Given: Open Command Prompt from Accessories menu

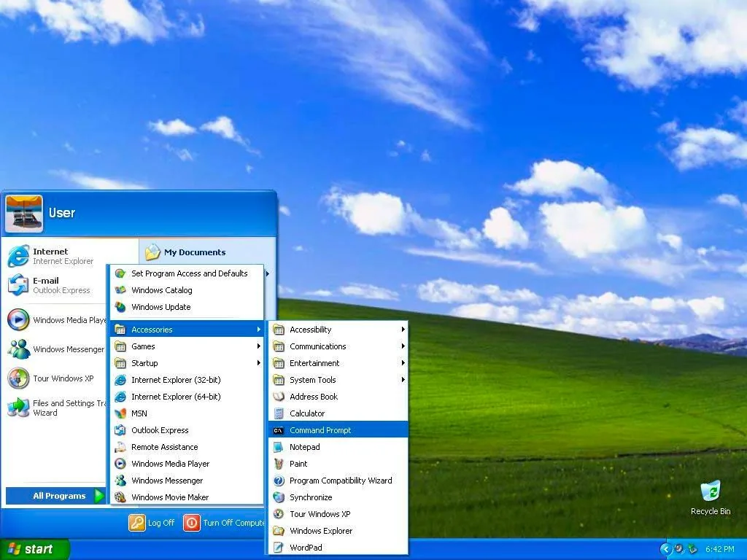Looking at the screenshot, I should point(320,429).
